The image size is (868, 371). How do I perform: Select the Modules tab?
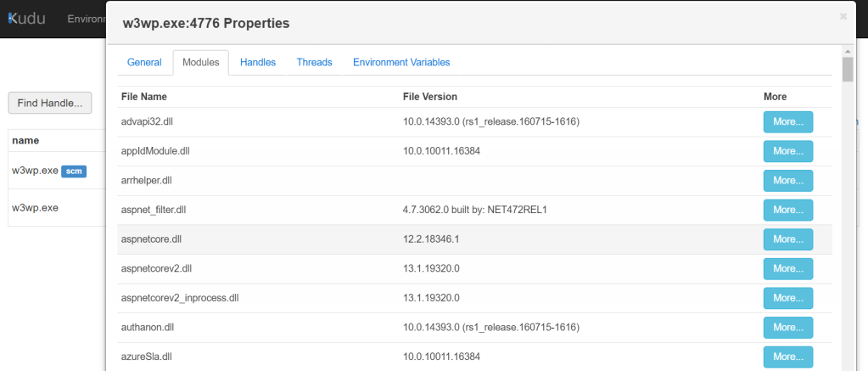click(200, 63)
